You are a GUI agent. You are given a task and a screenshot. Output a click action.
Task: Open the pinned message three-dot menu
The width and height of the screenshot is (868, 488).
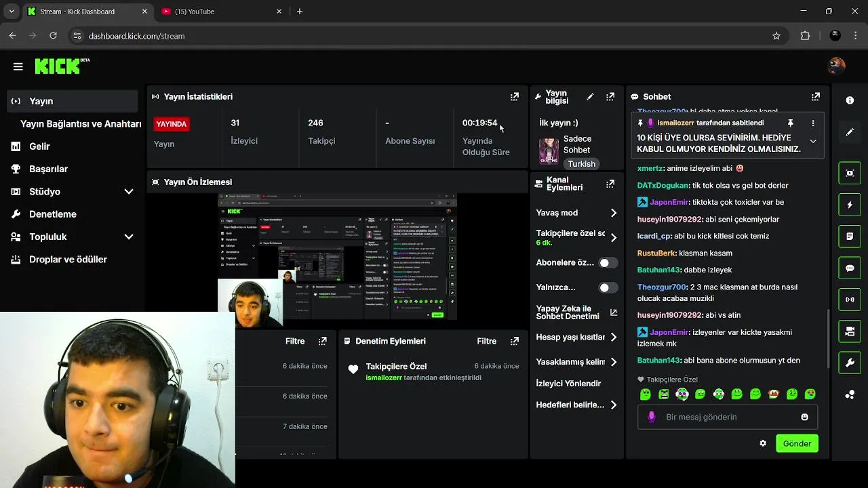pyautogui.click(x=813, y=123)
